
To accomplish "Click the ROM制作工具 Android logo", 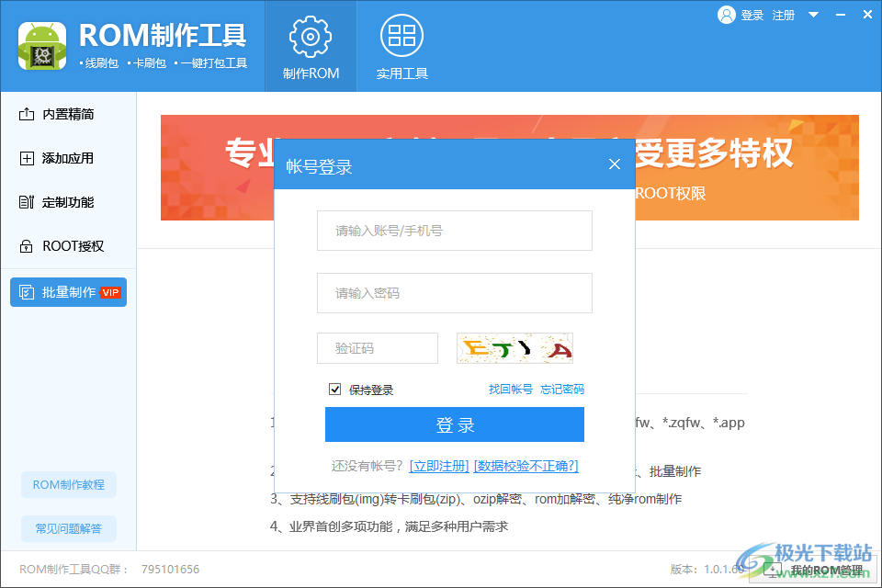I will coord(42,46).
